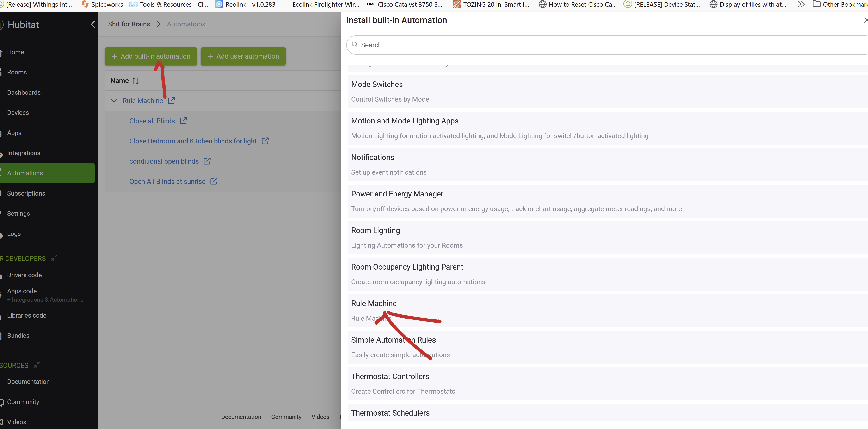Open external link icon for conditional open blinds
This screenshot has width=868, height=429.
pos(207,161)
